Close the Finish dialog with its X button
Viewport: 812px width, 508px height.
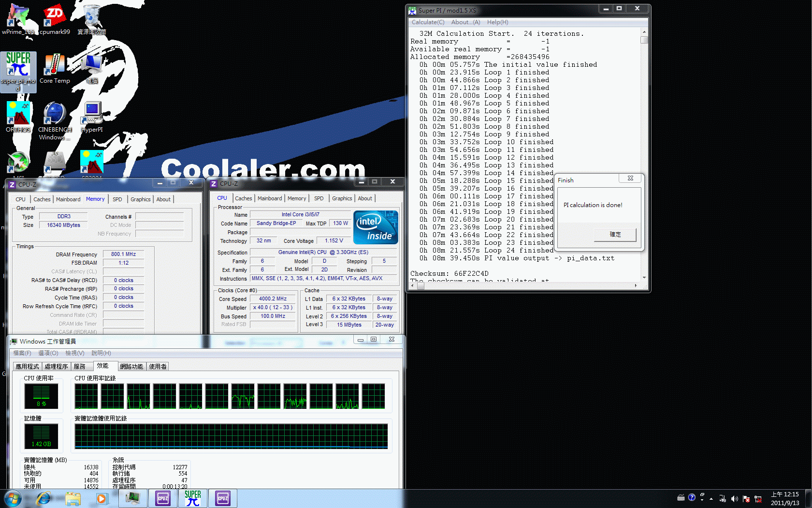coord(630,178)
